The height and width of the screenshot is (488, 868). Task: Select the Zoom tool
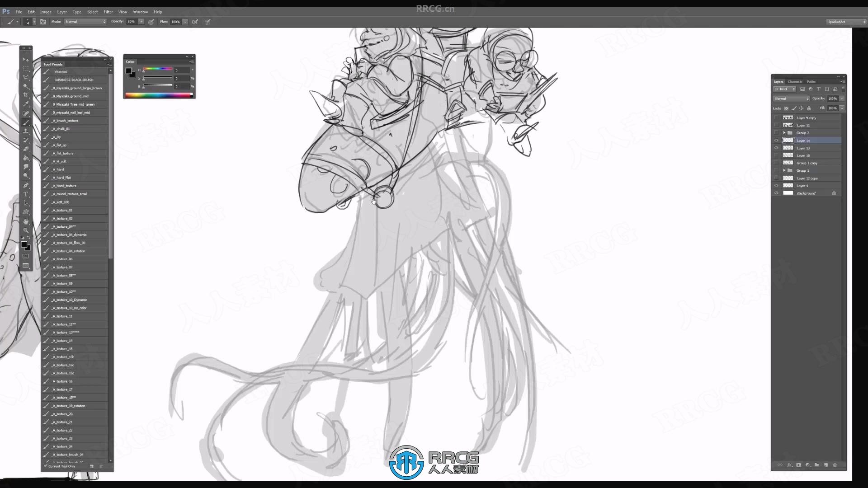(x=26, y=230)
